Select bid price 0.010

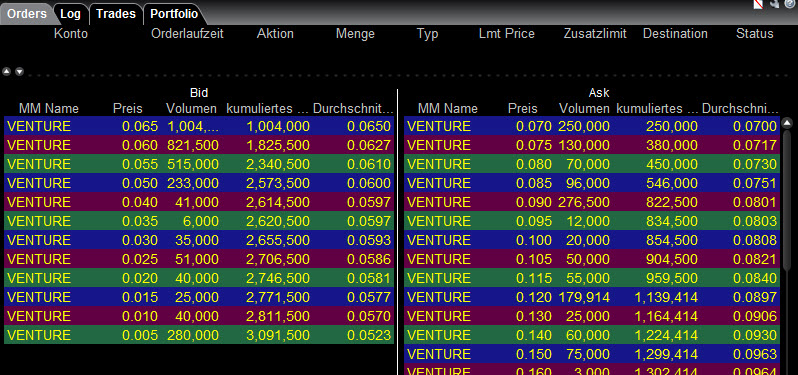[140, 316]
